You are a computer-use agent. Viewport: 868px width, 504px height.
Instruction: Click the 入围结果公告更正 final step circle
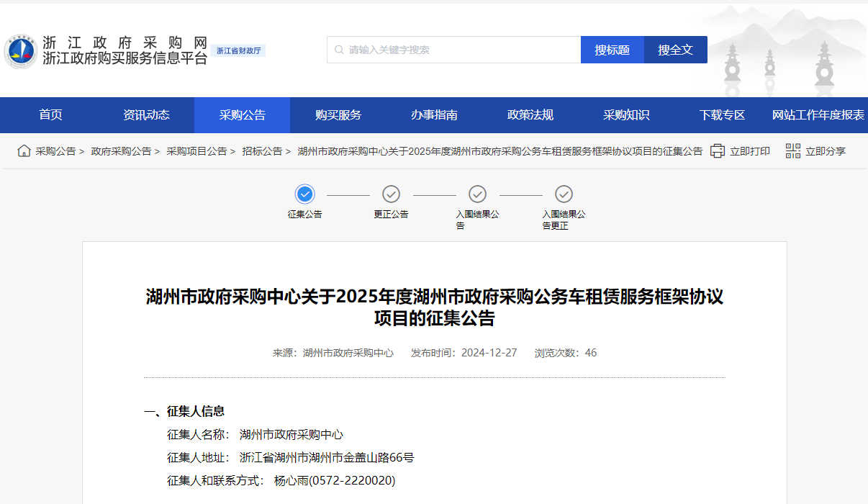(x=564, y=194)
